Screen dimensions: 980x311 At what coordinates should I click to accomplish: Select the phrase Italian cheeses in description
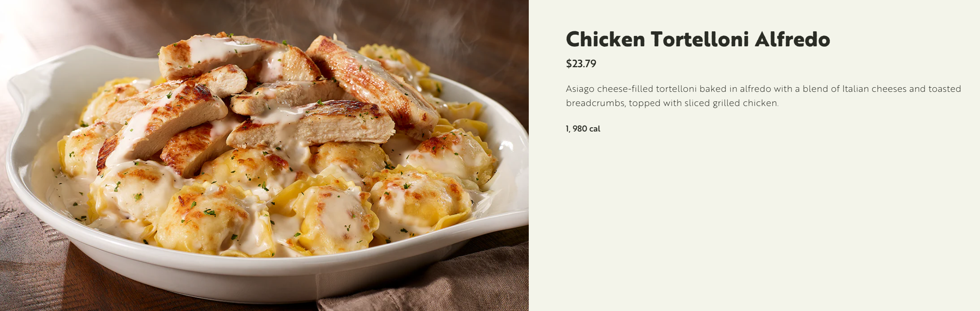[x=874, y=89]
